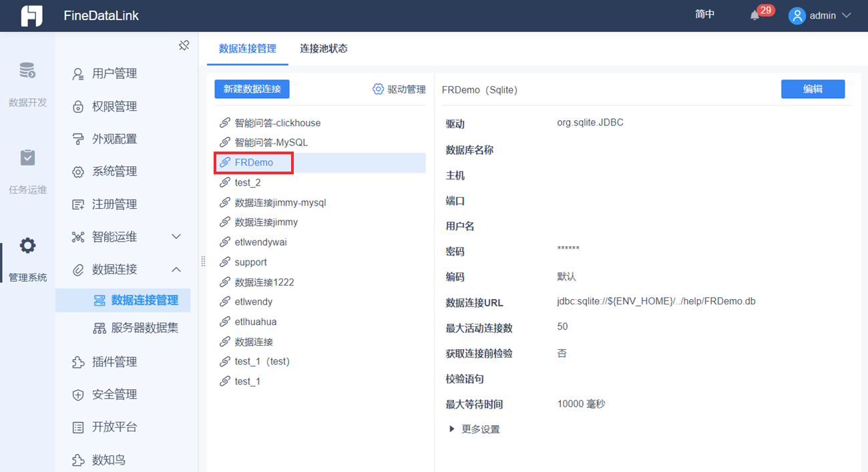Viewport: 868px width, 472px height.
Task: Select the 智能问答-clickhouse connection
Action: 320,123
